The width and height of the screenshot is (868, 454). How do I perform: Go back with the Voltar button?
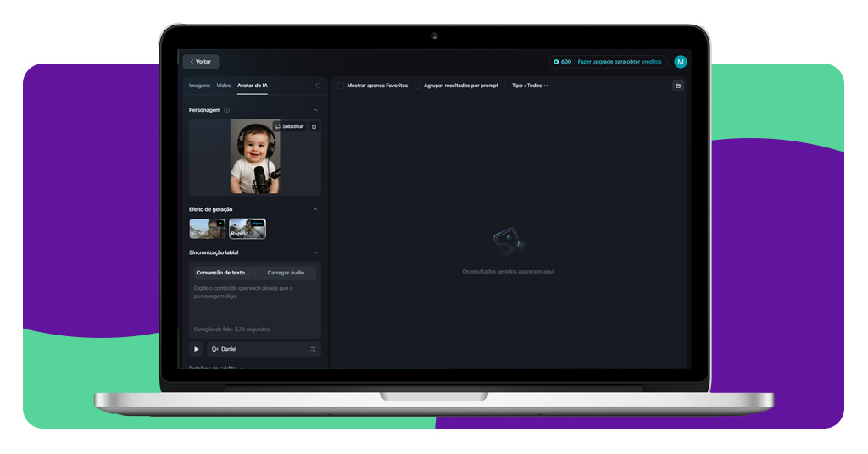tap(200, 61)
